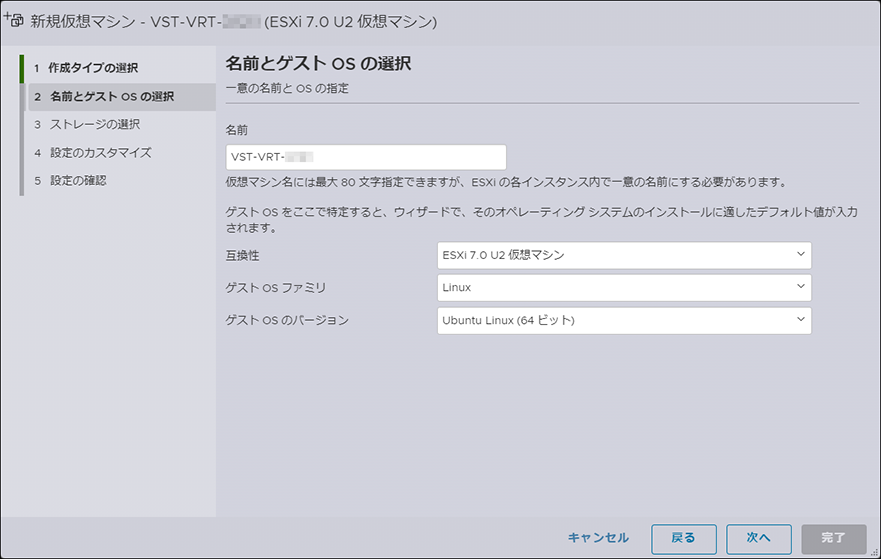Viewport: 881px width, 559px height.
Task: Click the subtitle 一意の名前と OS の指定
Action: tap(287, 89)
